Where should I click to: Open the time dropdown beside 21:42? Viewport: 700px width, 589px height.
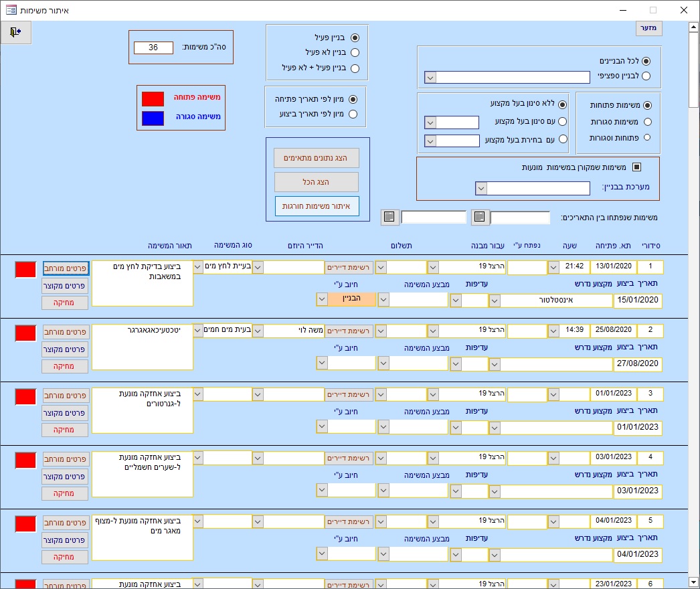(553, 268)
